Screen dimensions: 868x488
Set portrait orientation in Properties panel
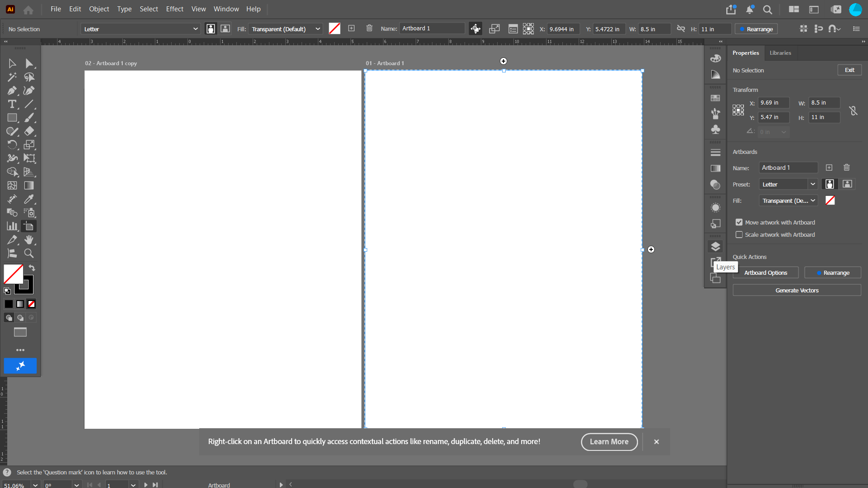click(x=830, y=184)
